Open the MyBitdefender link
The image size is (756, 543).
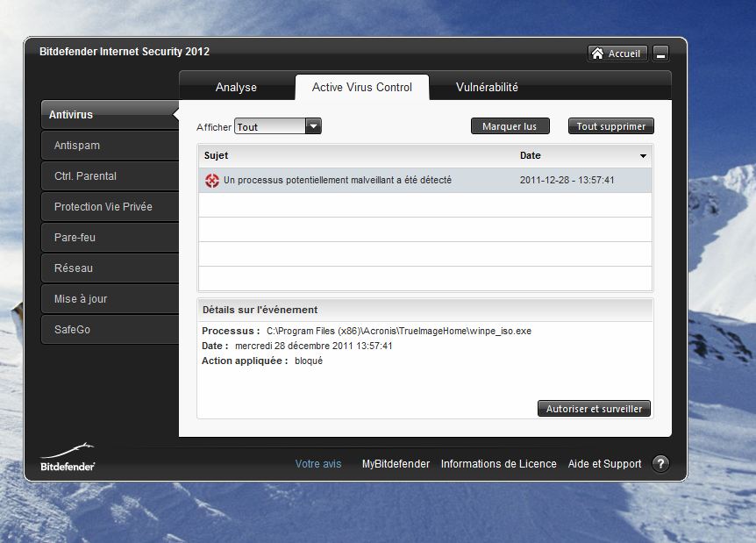396,464
